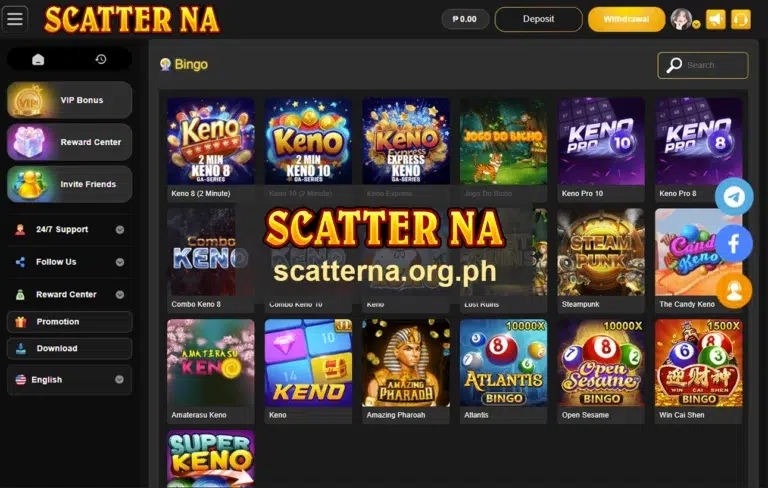This screenshot has height=488, width=768.
Task: Expand Reward Center collapsible menu
Action: (70, 294)
